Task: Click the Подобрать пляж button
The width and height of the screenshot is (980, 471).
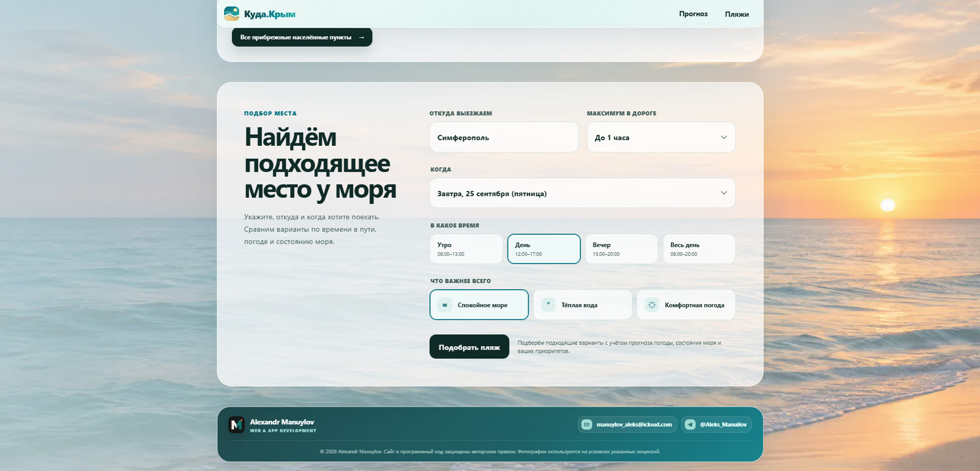Action: click(x=469, y=347)
